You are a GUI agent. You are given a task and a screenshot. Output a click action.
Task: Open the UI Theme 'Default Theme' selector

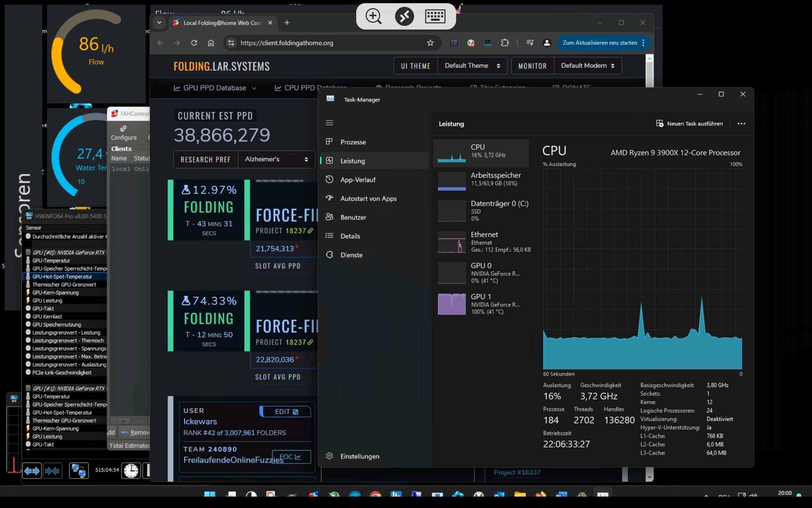pos(472,65)
